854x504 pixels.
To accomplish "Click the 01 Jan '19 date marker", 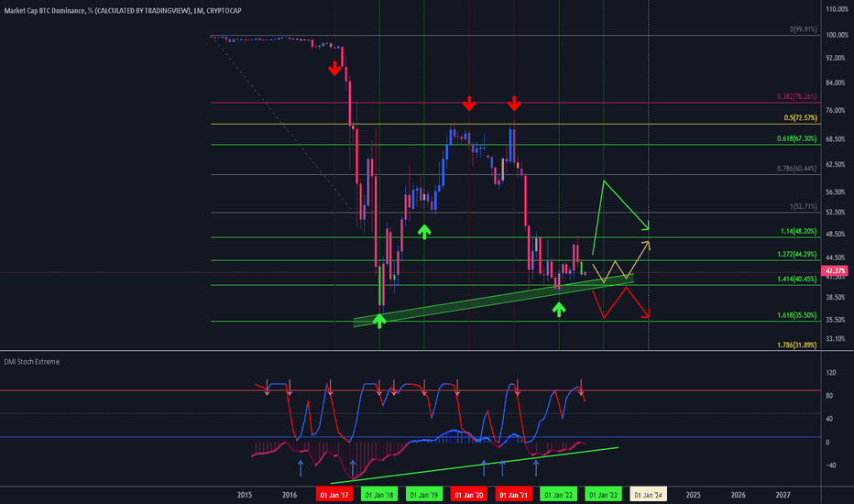I will (423, 495).
